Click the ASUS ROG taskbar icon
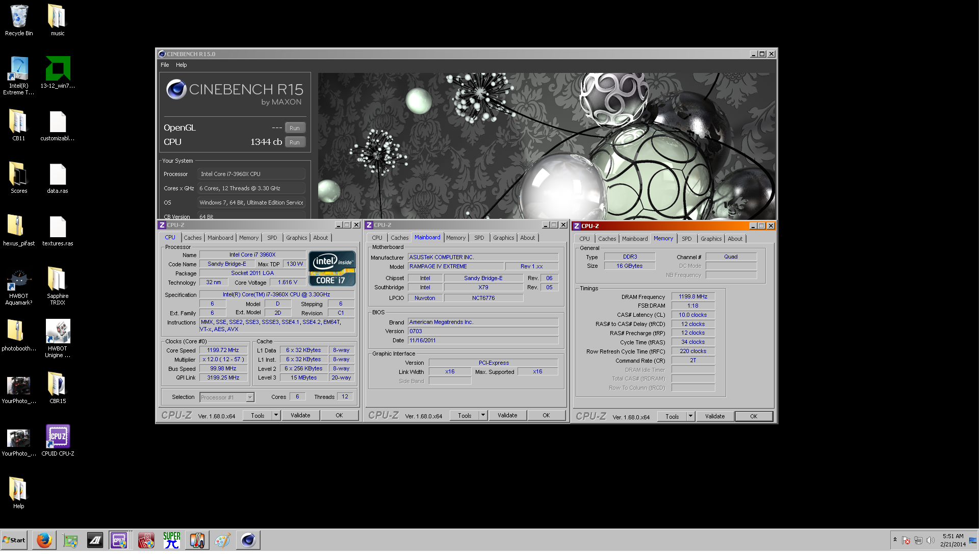 [x=95, y=540]
